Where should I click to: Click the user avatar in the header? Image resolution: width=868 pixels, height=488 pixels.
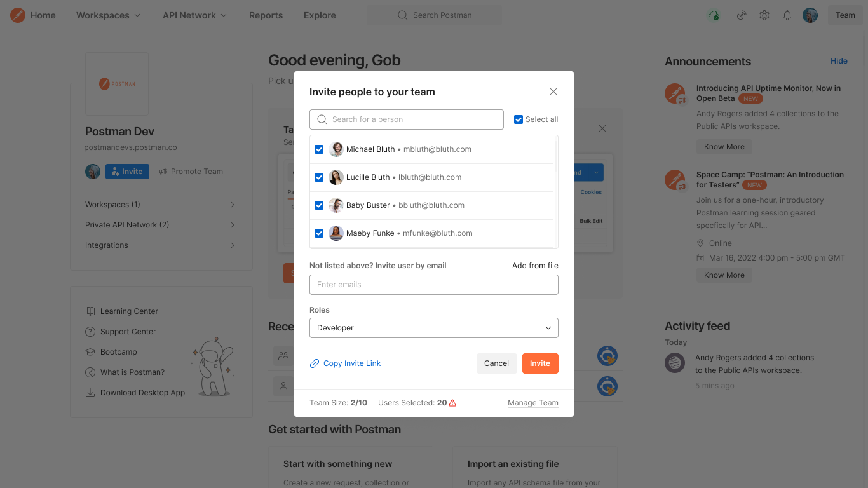pyautogui.click(x=810, y=15)
